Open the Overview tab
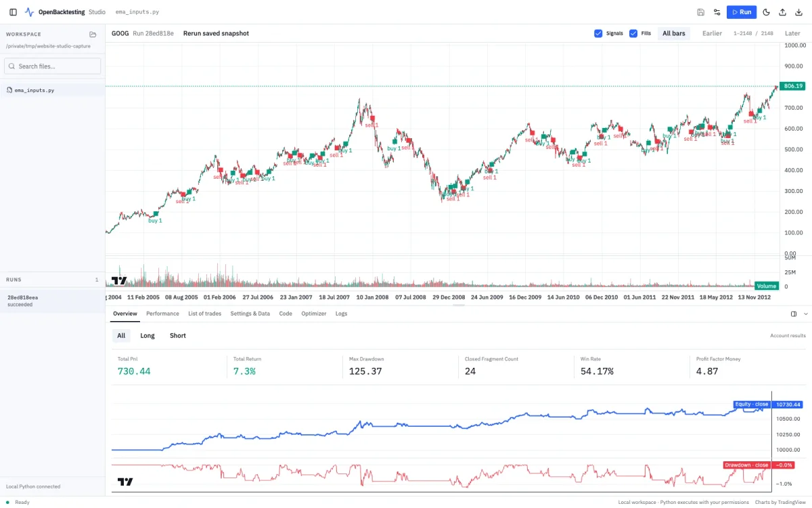 pos(125,314)
